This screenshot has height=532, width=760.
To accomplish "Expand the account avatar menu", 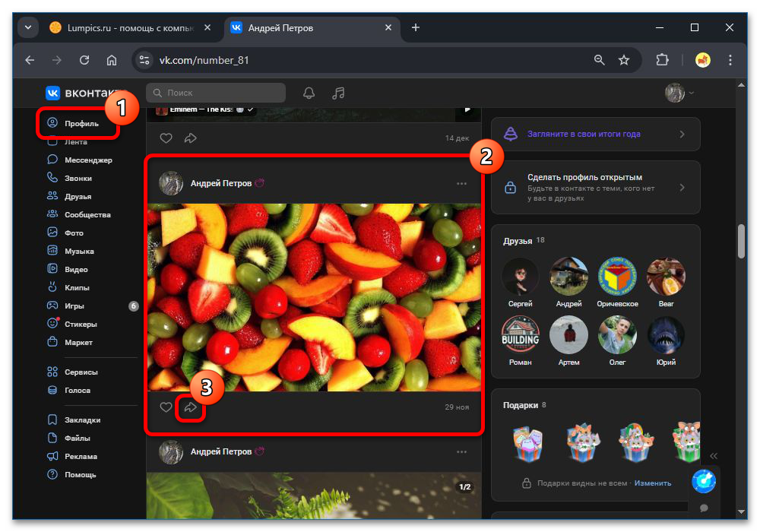I will pos(679,93).
